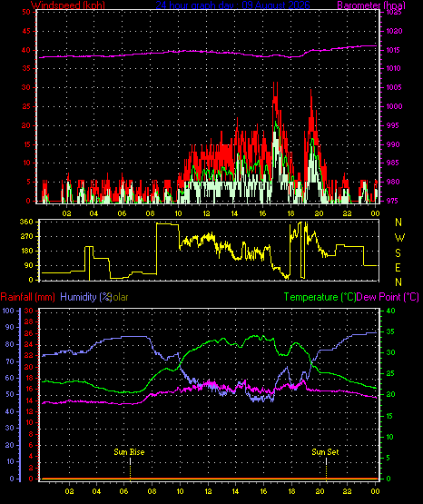Click the 12 hour tick under wind graph

[206, 213]
